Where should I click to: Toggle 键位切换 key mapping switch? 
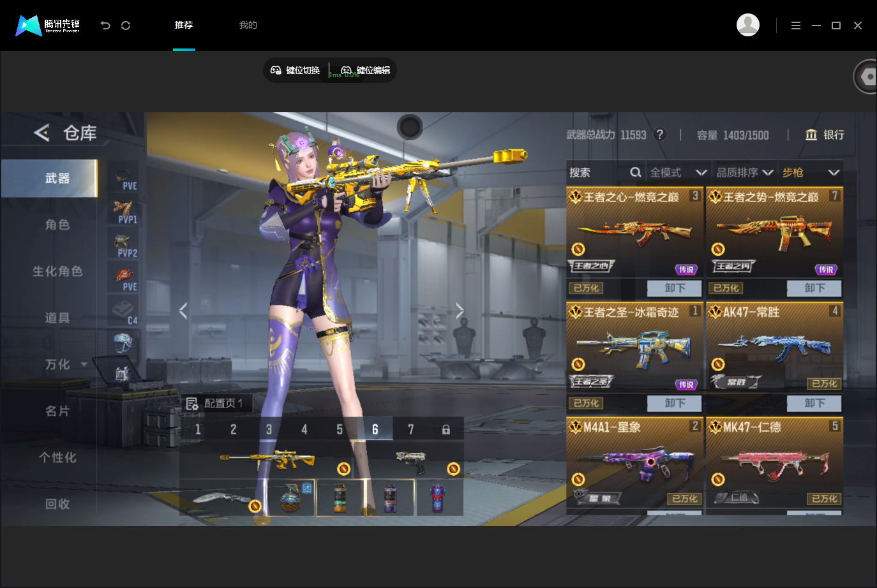click(296, 70)
